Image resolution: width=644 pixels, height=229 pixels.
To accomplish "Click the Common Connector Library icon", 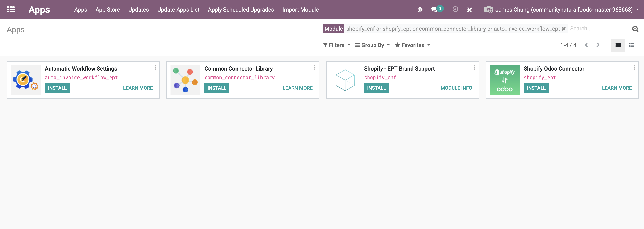I will tap(185, 80).
